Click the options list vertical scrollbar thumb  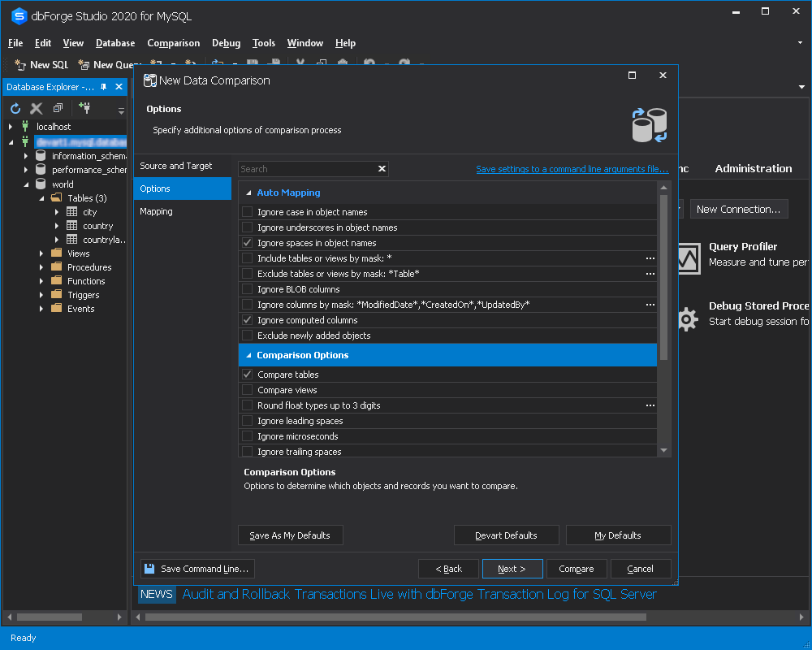point(663,277)
